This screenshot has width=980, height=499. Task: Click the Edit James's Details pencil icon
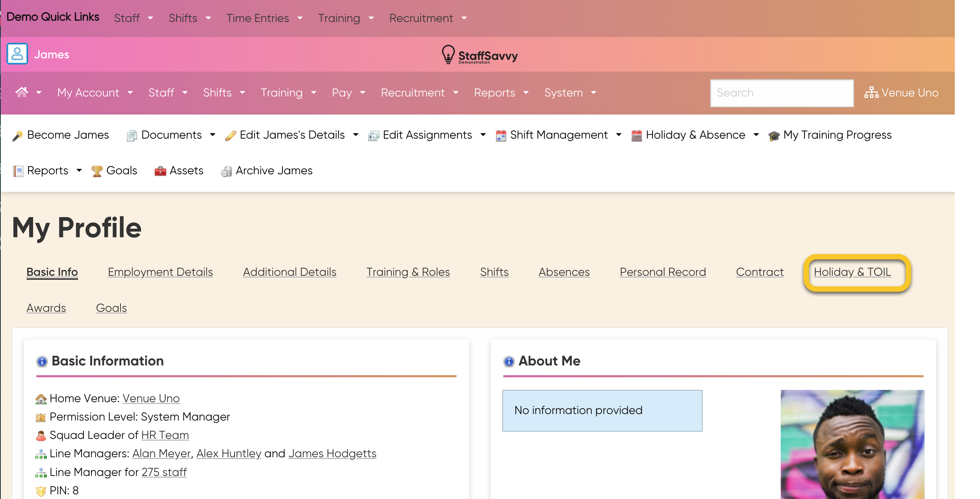pyautogui.click(x=230, y=135)
